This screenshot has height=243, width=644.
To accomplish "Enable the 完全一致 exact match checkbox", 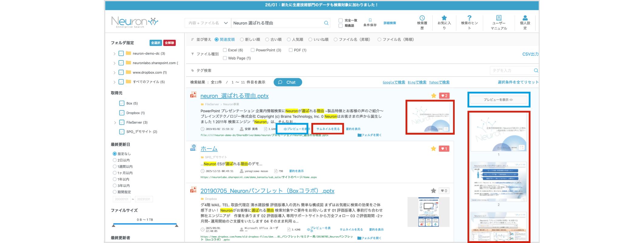I will click(x=341, y=20).
